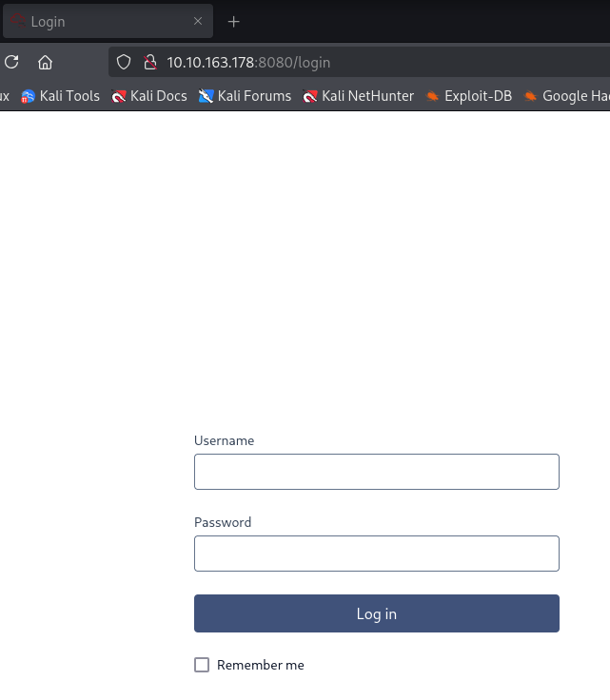Open the Kali Tools bookmark

pos(60,96)
